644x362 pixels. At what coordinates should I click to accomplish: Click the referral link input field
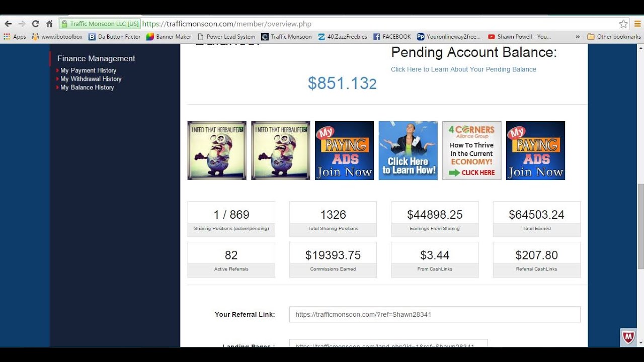coord(435,314)
